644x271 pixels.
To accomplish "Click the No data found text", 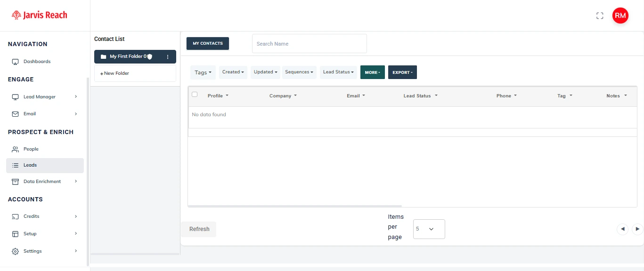I will tap(209, 114).
